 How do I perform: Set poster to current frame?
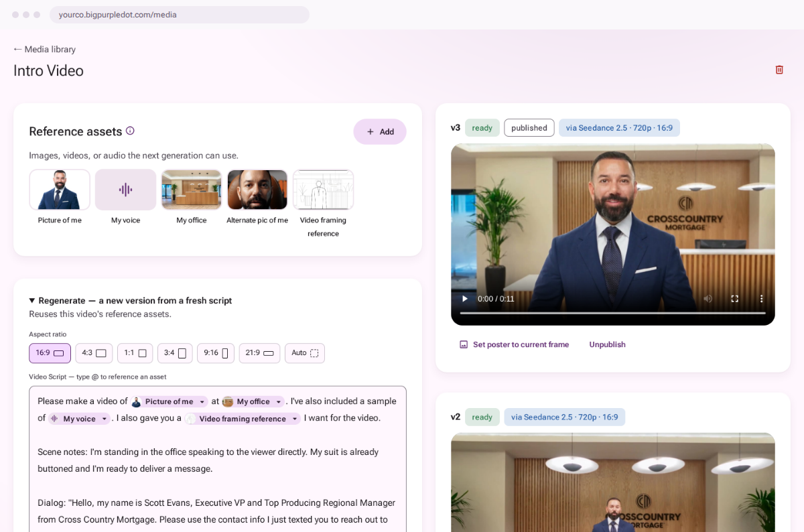tap(514, 344)
